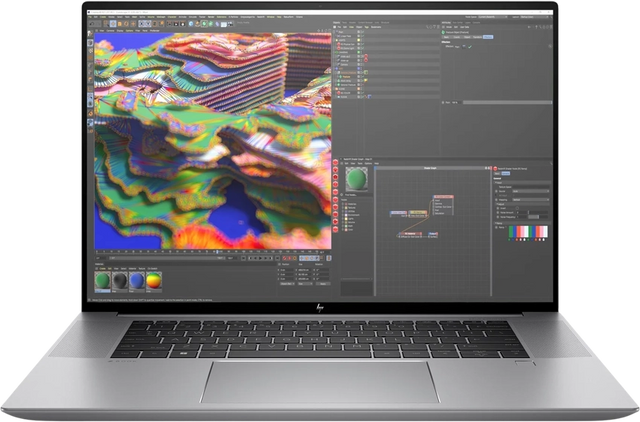This screenshot has height=422, width=640.
Task: Click the green material preview in node editor
Action: click(x=355, y=180)
